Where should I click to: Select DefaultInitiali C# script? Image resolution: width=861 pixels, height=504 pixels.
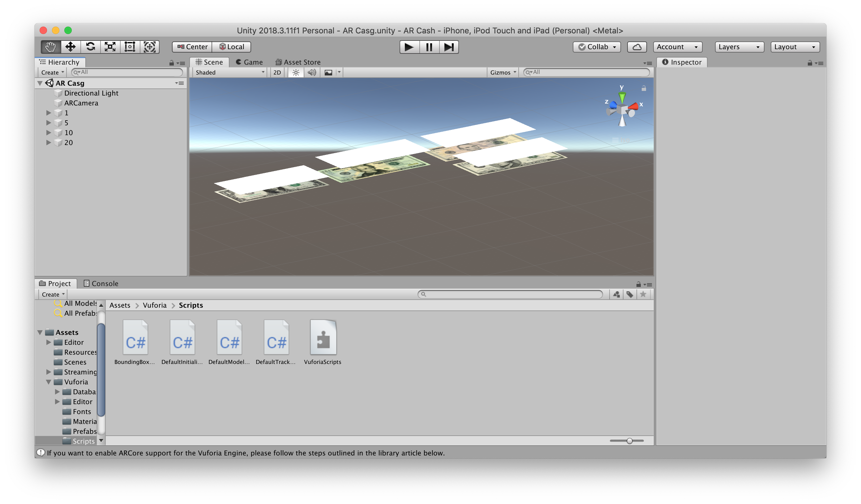pyautogui.click(x=182, y=342)
